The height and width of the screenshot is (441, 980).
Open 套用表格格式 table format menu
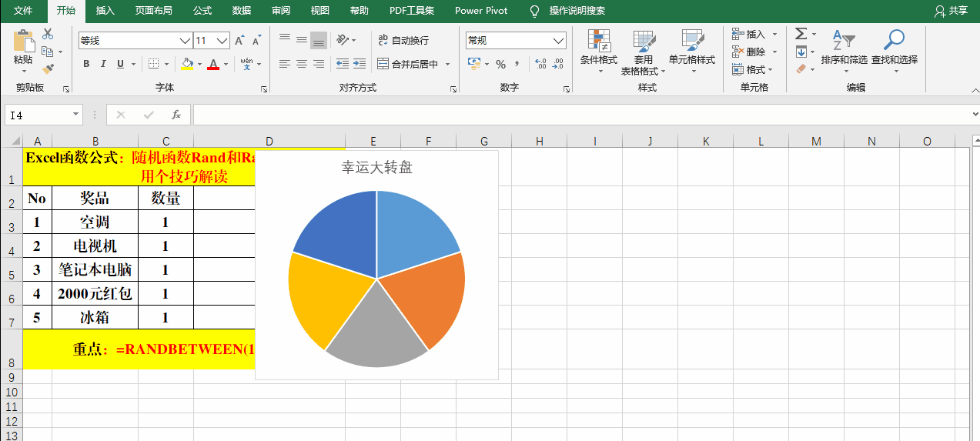(x=643, y=52)
